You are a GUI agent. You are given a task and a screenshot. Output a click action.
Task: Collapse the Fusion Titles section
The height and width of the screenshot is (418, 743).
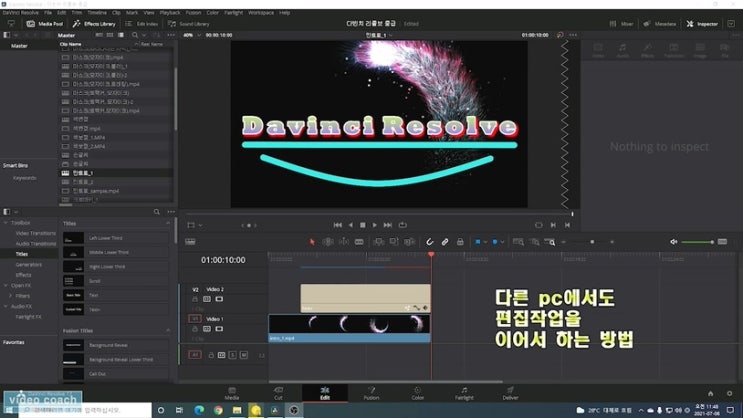[x=168, y=330]
